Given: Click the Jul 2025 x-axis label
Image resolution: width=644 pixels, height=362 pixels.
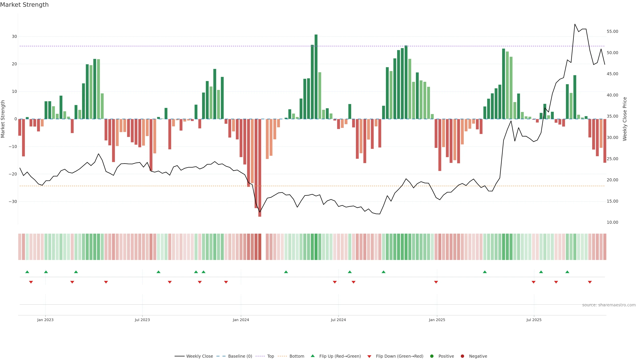Looking at the screenshot, I should 534,320.
